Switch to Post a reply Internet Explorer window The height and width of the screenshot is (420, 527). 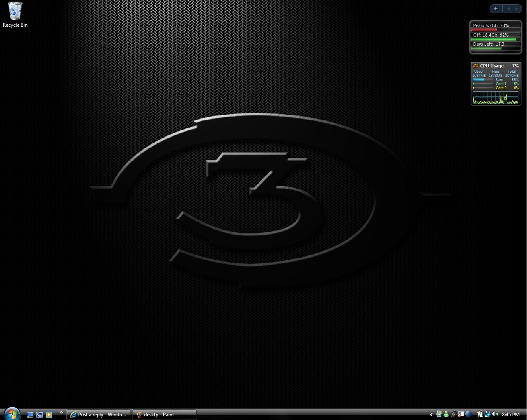(x=99, y=415)
